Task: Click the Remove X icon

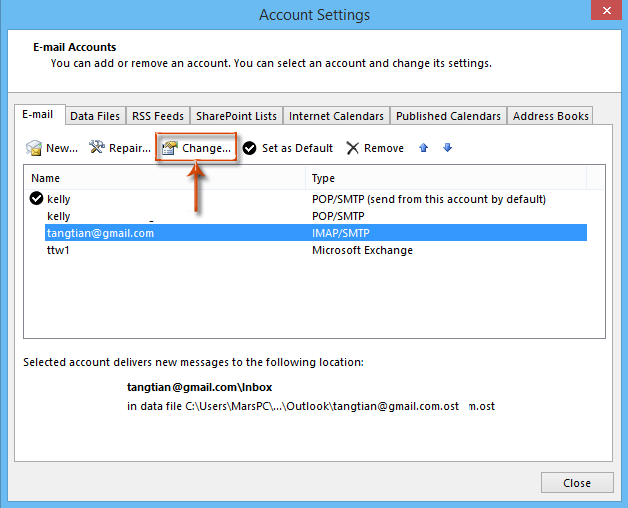Action: [352, 148]
